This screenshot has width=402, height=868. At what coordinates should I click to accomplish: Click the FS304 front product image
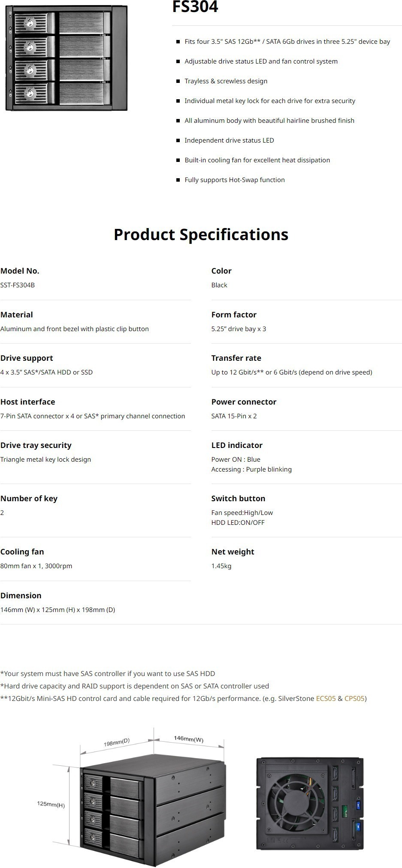pyautogui.click(x=66, y=58)
